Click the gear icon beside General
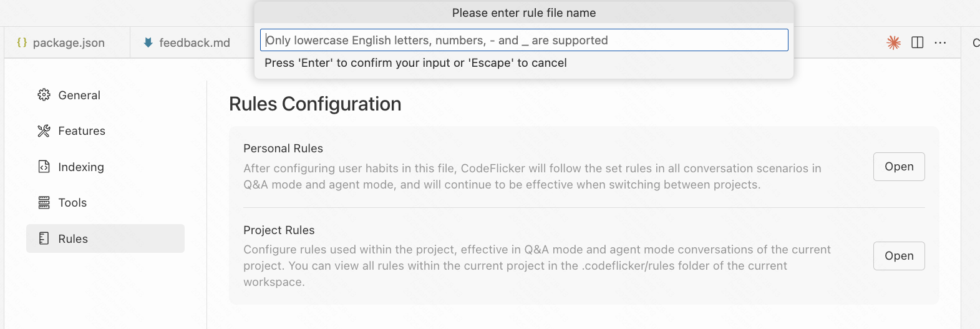The height and width of the screenshot is (329, 980). [x=44, y=95]
